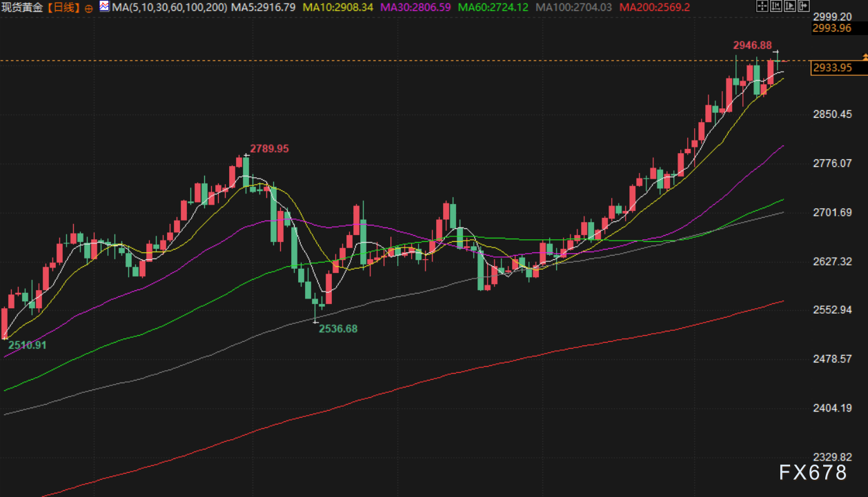Click the MA5:2916.79 value
The width and height of the screenshot is (868, 497).
coord(264,8)
